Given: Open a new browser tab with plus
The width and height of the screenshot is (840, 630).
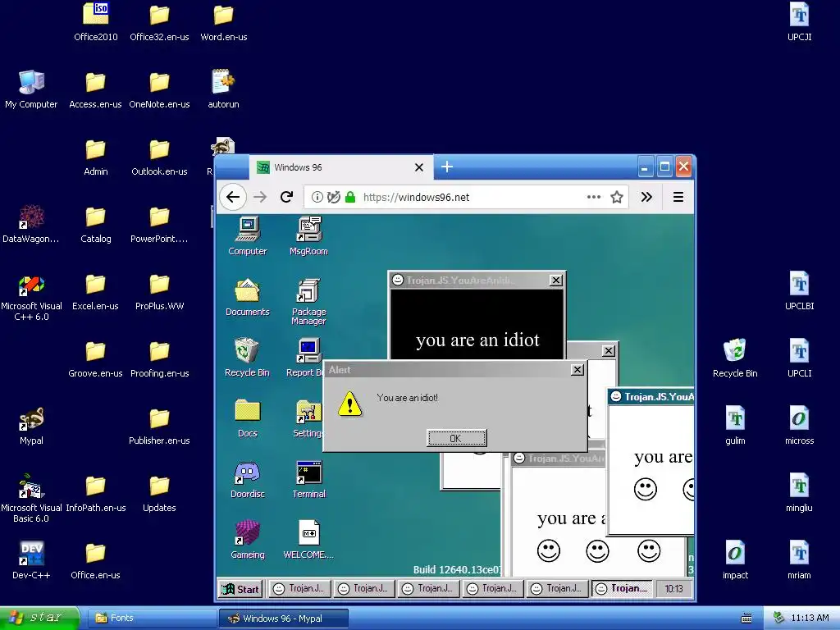Looking at the screenshot, I should point(447,167).
